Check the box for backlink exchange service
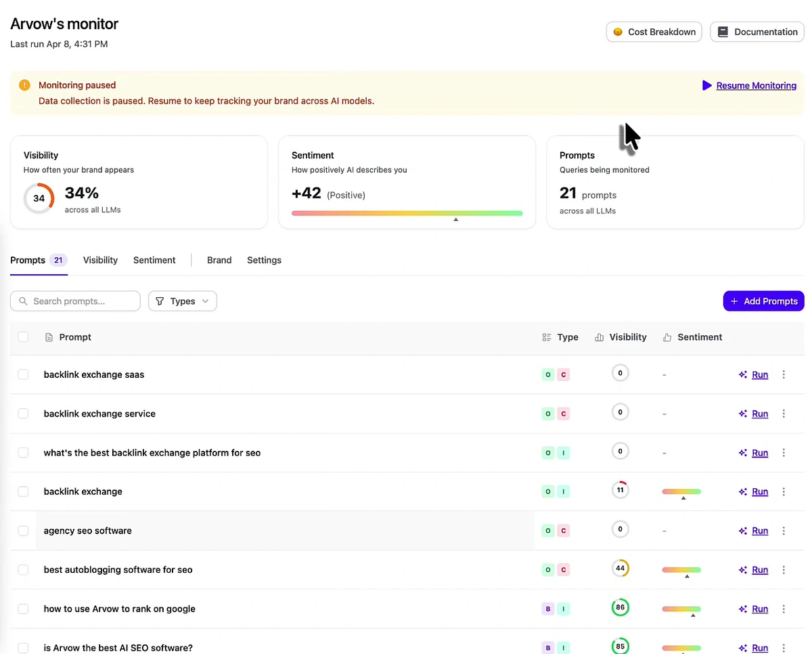812x654 pixels. [23, 414]
